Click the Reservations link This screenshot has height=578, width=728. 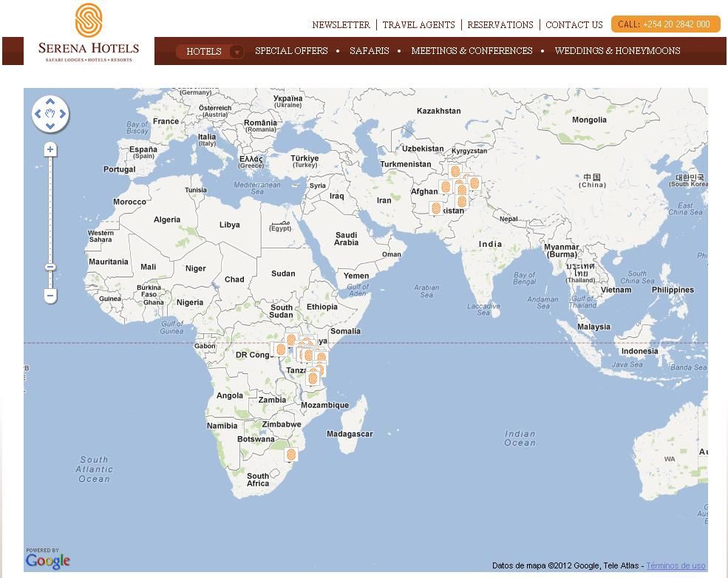point(500,24)
